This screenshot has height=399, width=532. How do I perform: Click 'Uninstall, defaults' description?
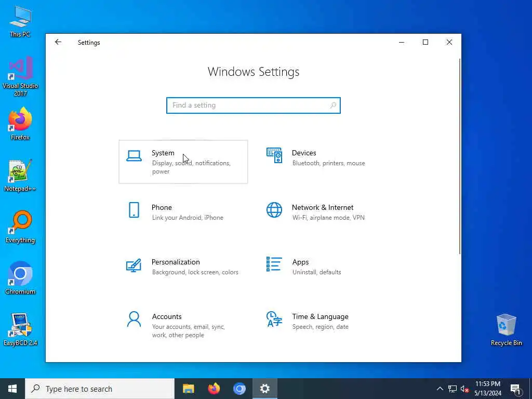(317, 272)
